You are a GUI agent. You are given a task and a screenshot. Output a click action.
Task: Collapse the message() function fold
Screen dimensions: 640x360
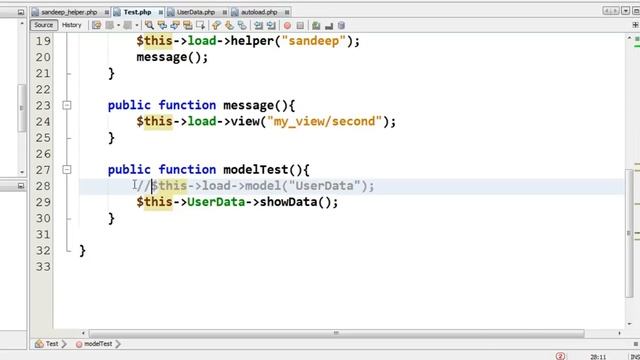[x=67, y=105]
